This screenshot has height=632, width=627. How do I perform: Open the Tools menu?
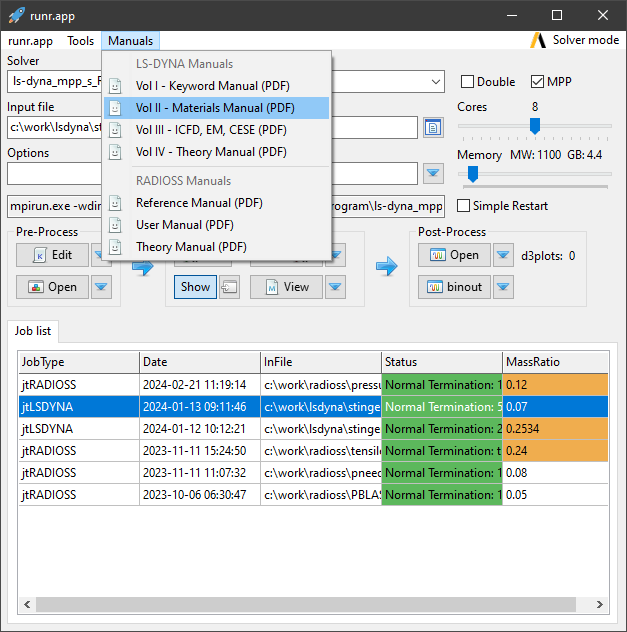(x=81, y=41)
